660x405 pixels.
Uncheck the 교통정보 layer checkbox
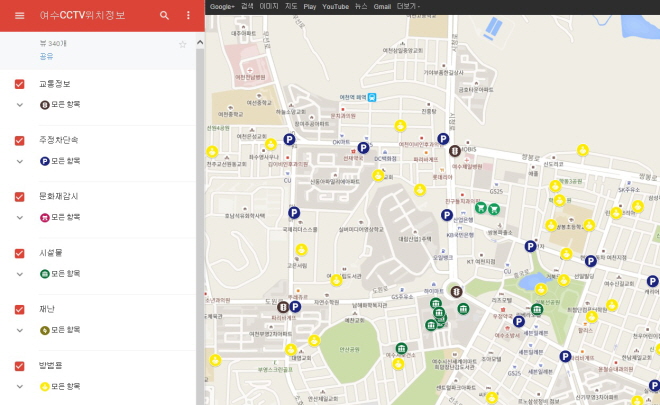pos(20,84)
